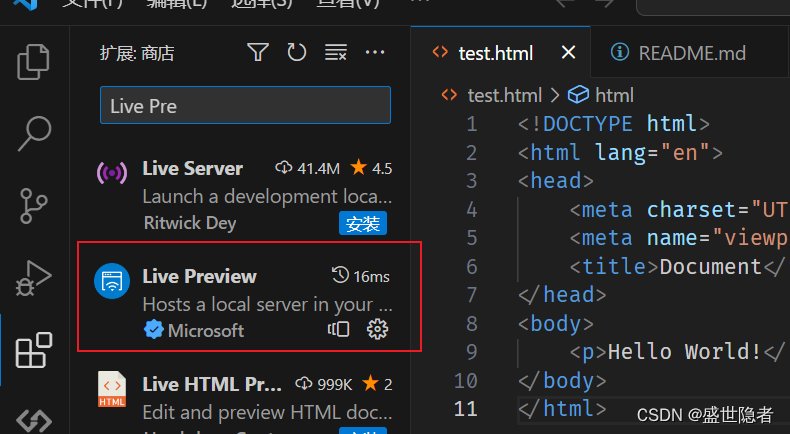Click the filter extensions funnel icon
This screenshot has height=434, width=790.
click(x=258, y=52)
